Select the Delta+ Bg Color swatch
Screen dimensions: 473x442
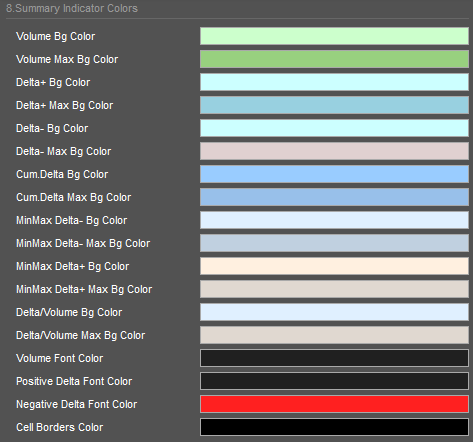click(x=334, y=82)
